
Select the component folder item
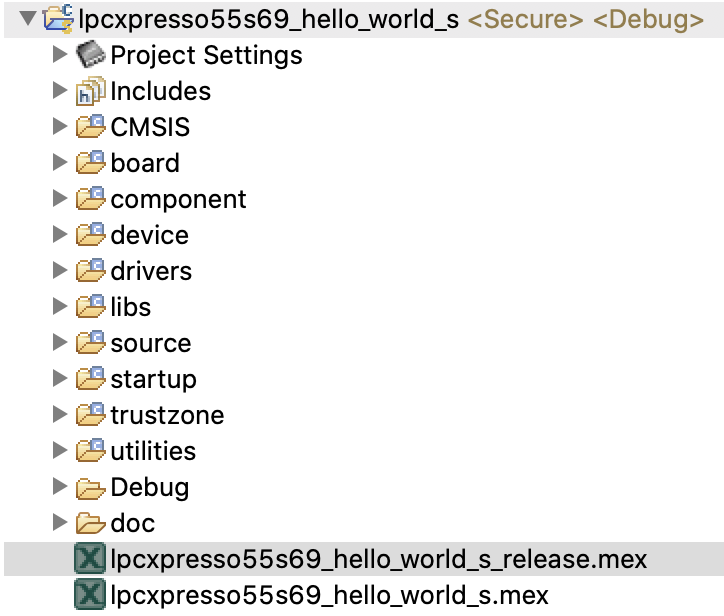coord(178,199)
